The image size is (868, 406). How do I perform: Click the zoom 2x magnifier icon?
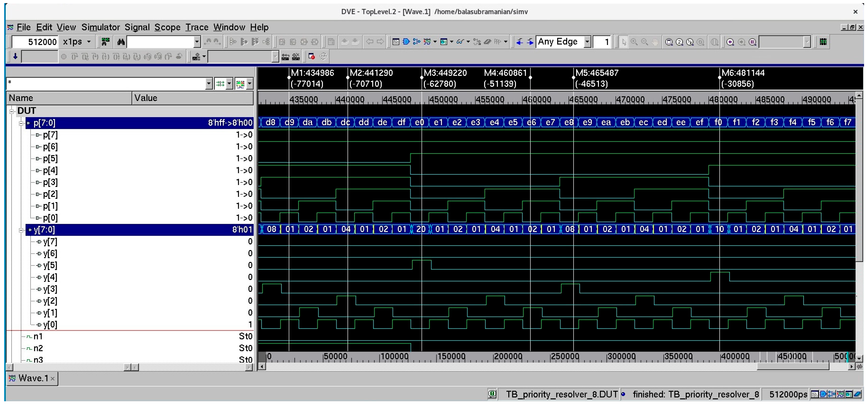[x=679, y=42]
